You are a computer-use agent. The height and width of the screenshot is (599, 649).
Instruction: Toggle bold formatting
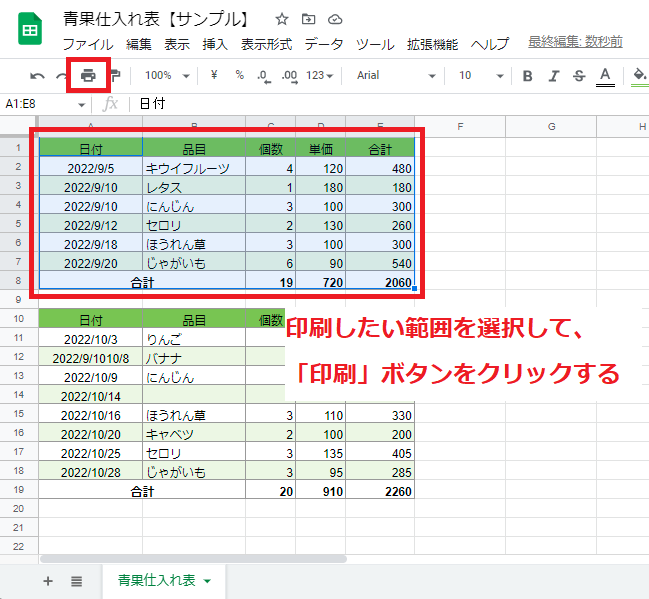[527, 76]
